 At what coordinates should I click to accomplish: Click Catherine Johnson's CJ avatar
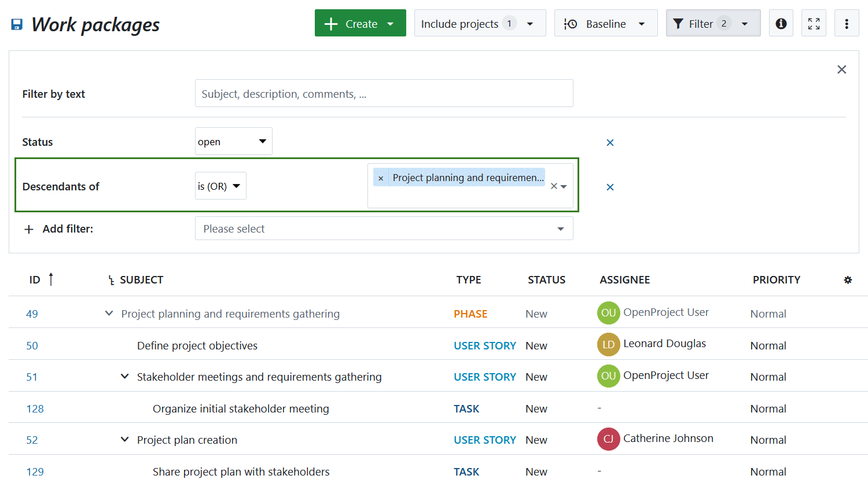[x=608, y=439]
